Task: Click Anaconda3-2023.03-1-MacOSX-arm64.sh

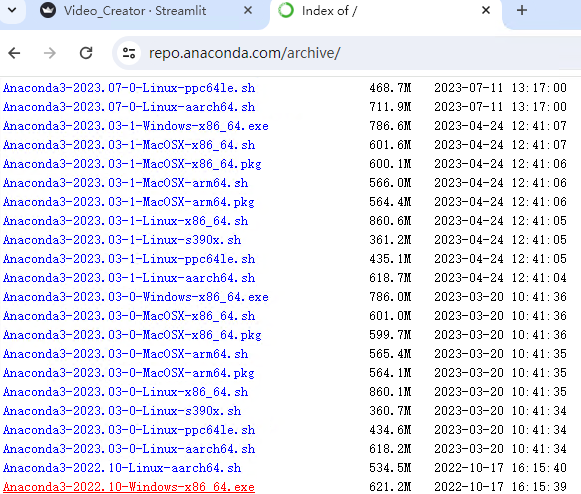Action: tap(126, 183)
